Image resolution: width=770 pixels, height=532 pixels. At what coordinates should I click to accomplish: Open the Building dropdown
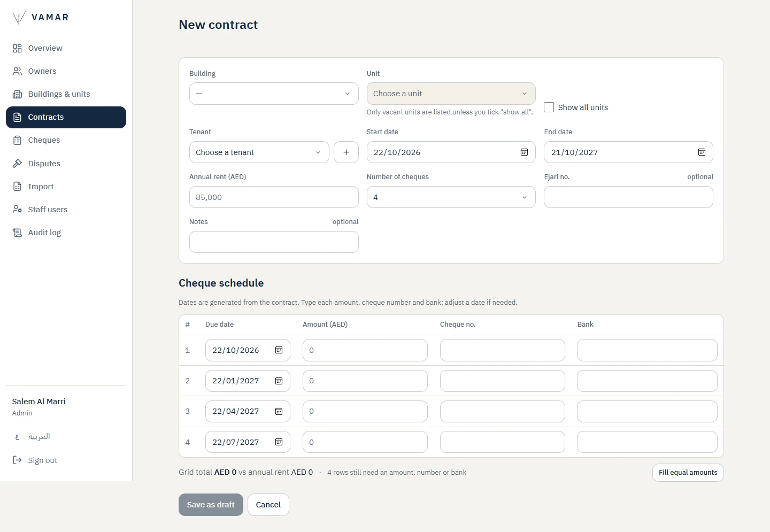click(x=274, y=94)
